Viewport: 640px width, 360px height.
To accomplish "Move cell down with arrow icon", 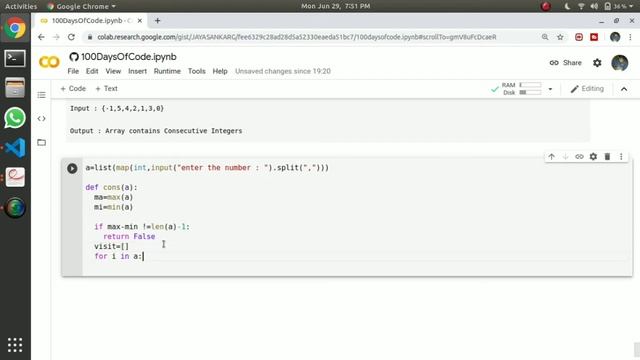I will [565, 157].
